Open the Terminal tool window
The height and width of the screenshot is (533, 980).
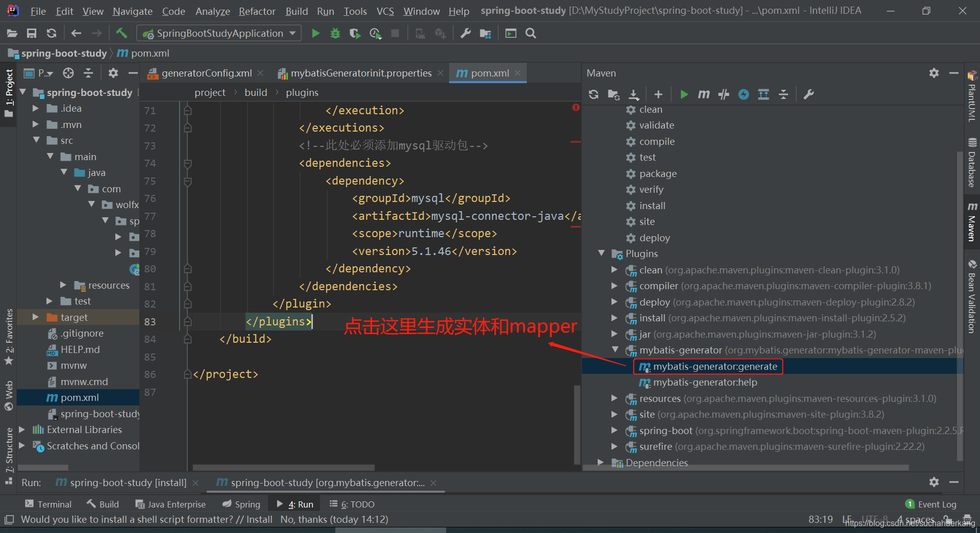click(x=48, y=504)
